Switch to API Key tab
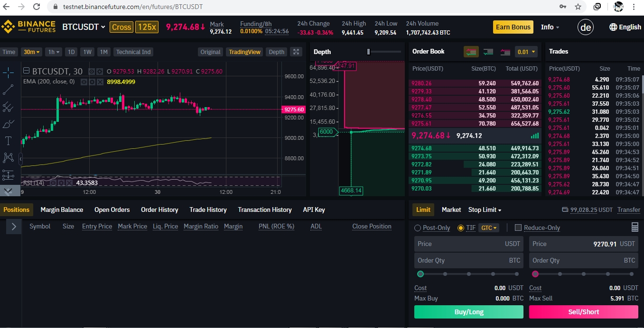Screen dimensions: 644x328 coord(314,210)
